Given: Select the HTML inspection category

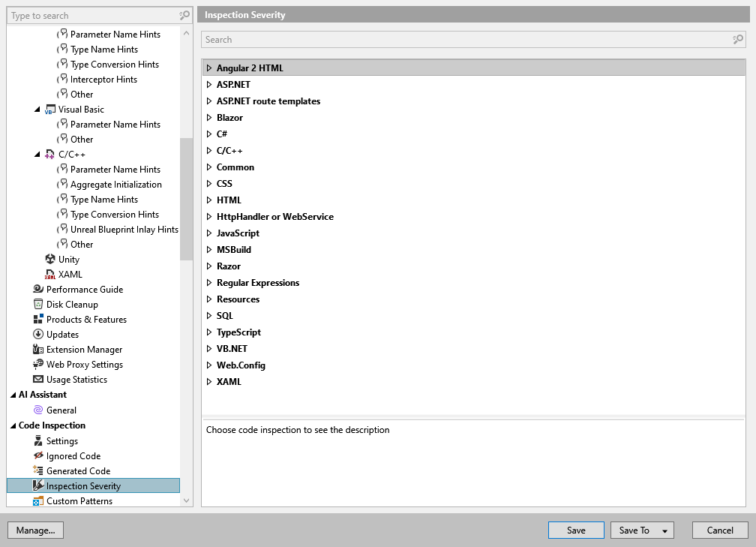Looking at the screenshot, I should (x=229, y=200).
